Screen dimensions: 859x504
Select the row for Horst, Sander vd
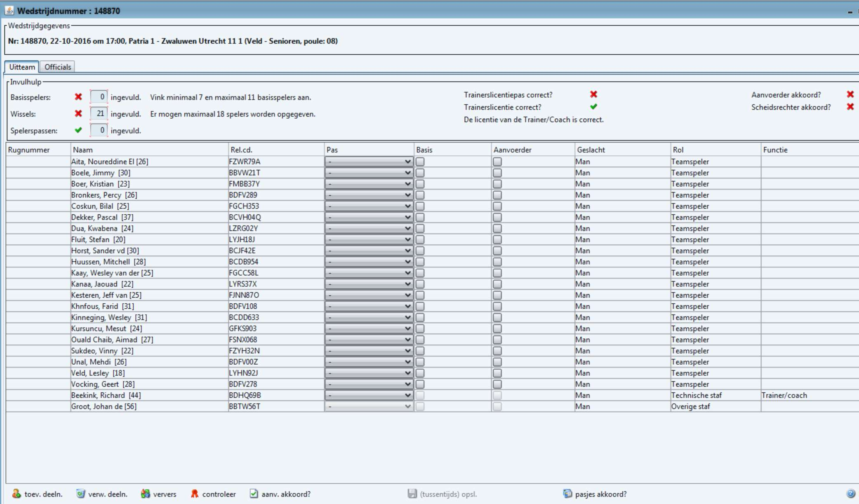pos(432,251)
